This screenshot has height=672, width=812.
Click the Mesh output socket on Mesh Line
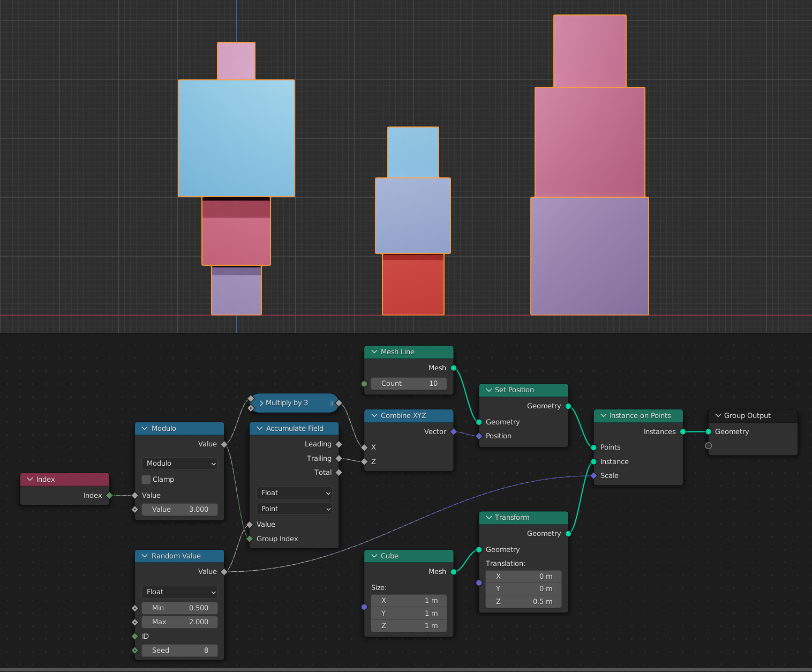coord(453,368)
